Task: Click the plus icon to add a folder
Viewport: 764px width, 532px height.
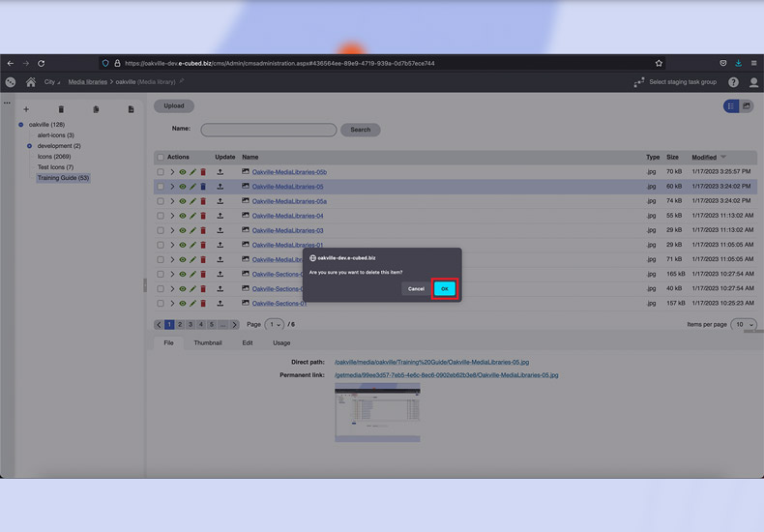Action: (x=26, y=109)
